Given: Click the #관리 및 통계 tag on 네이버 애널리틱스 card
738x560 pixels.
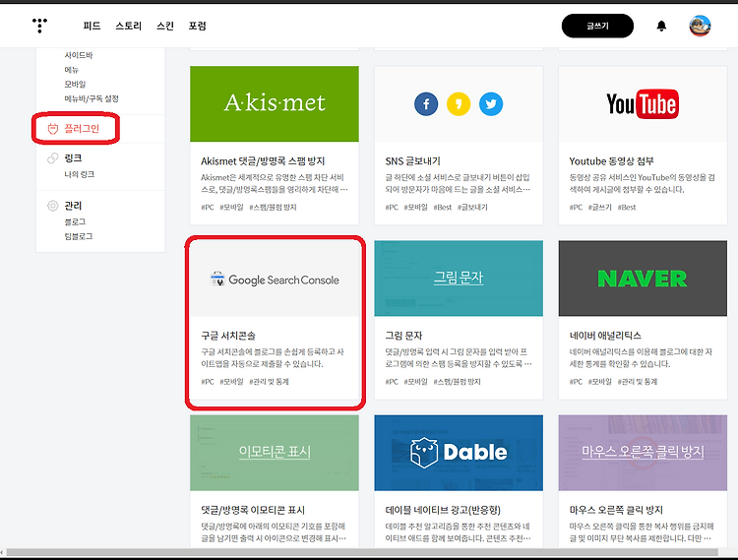Looking at the screenshot, I should 638,382.
